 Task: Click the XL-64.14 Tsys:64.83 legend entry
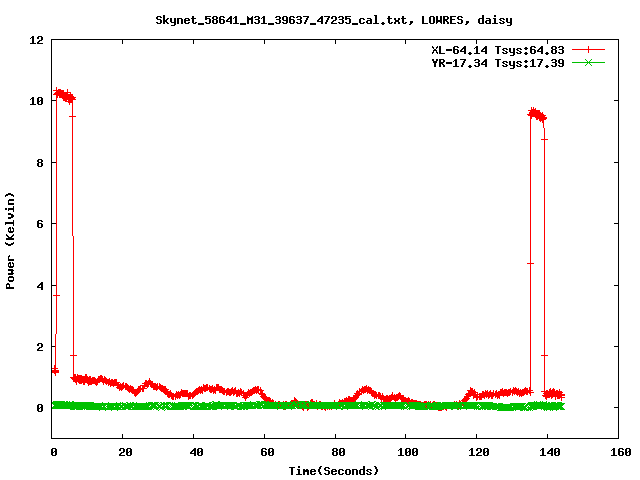coord(498,50)
